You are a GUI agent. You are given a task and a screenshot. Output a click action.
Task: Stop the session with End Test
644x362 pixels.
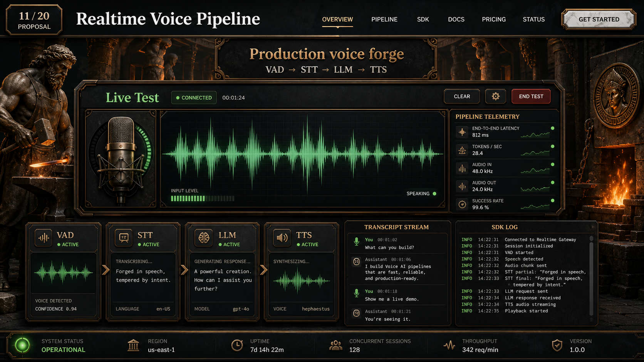point(531,97)
